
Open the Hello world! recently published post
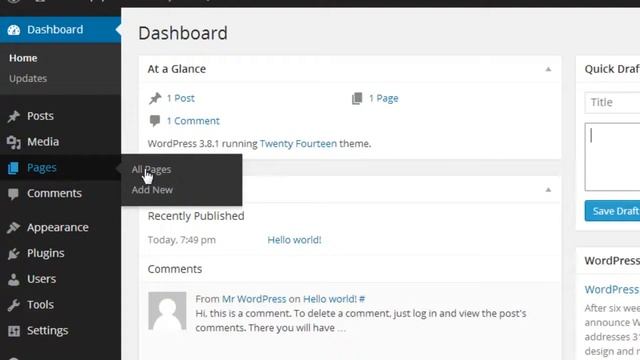(294, 240)
